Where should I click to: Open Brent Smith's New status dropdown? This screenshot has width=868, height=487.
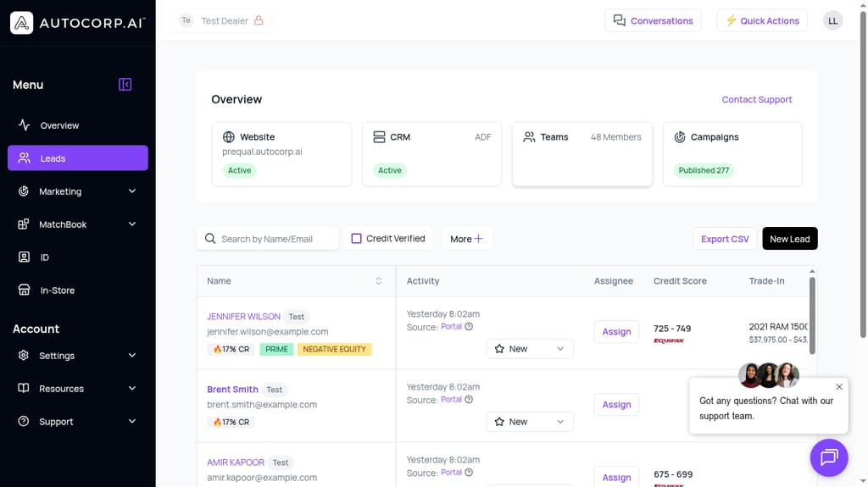(x=530, y=422)
